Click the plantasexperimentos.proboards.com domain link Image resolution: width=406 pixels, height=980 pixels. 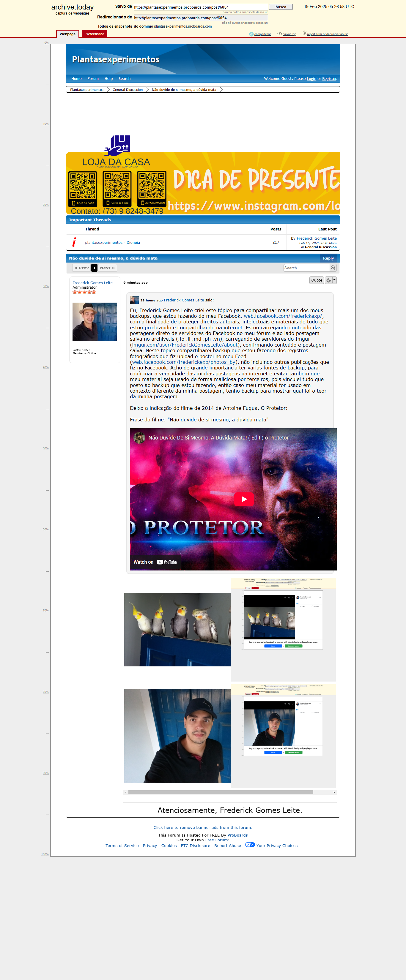(x=183, y=27)
